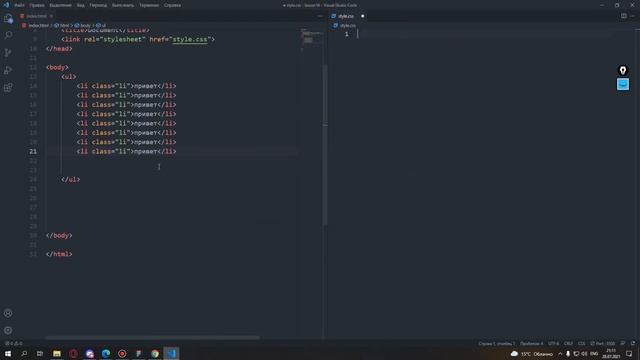Click index.html in the breadcrumb
640x360 pixels.
[x=38, y=25]
